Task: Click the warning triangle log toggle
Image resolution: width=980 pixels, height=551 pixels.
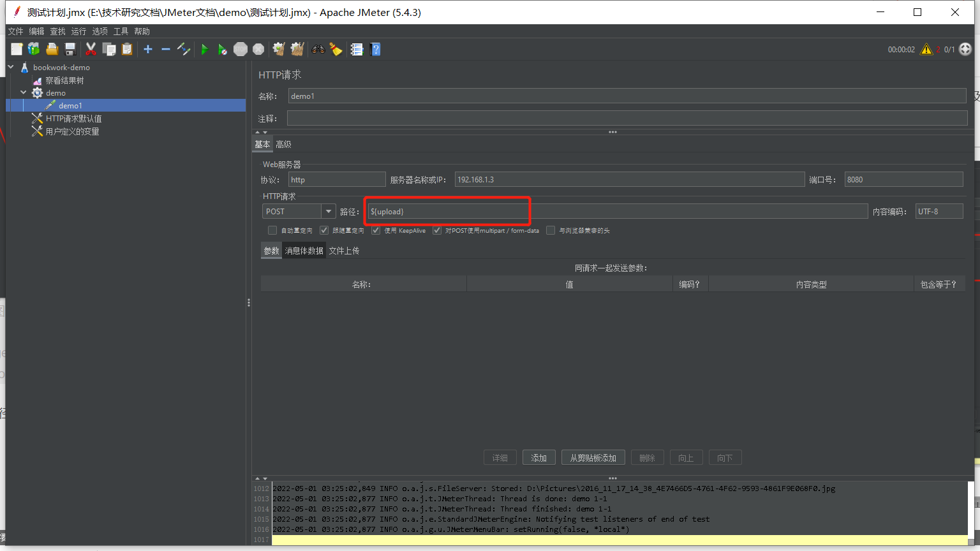Action: coord(926,49)
